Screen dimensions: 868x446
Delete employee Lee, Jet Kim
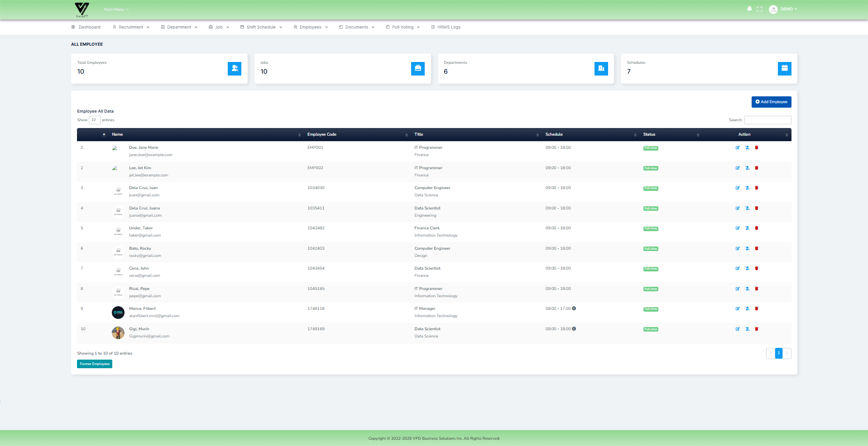pyautogui.click(x=757, y=168)
